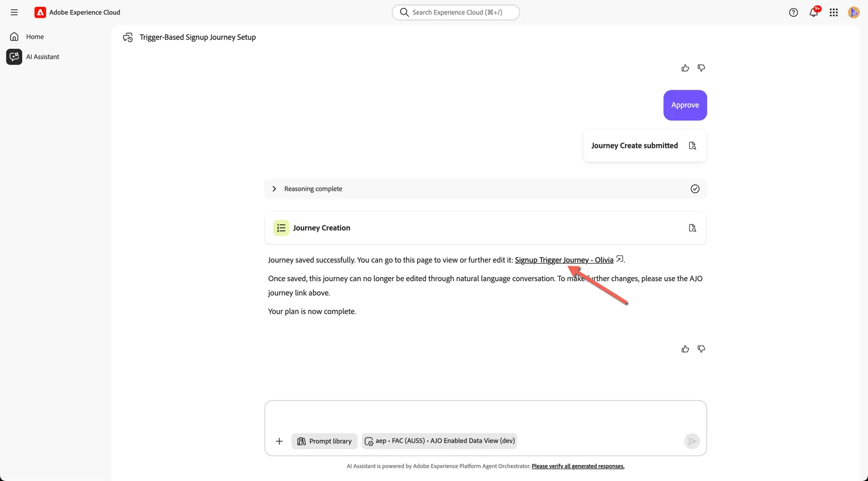Thumbs up the upper response
The width and height of the screenshot is (868, 481).
(685, 68)
